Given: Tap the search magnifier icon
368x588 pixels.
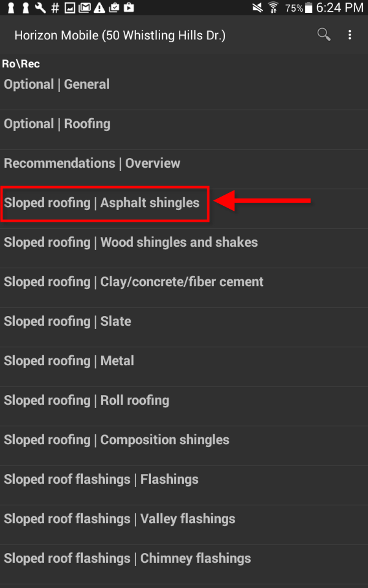Looking at the screenshot, I should pos(323,35).
